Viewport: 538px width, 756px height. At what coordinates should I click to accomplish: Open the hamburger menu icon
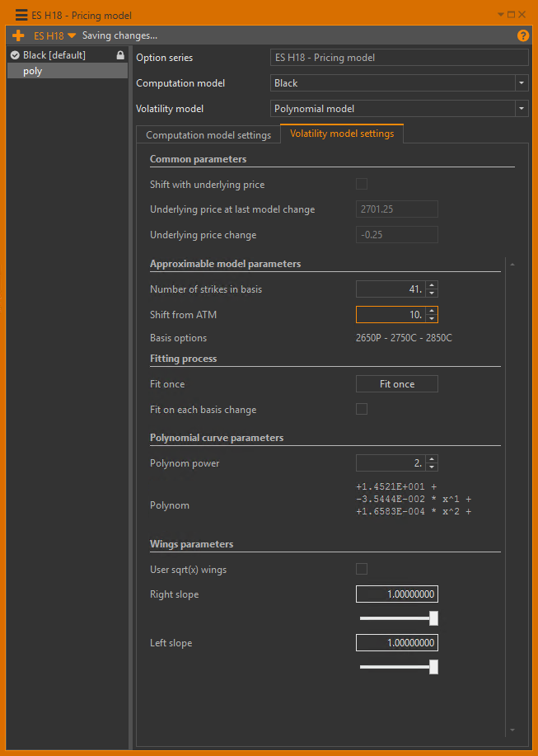pyautogui.click(x=21, y=15)
